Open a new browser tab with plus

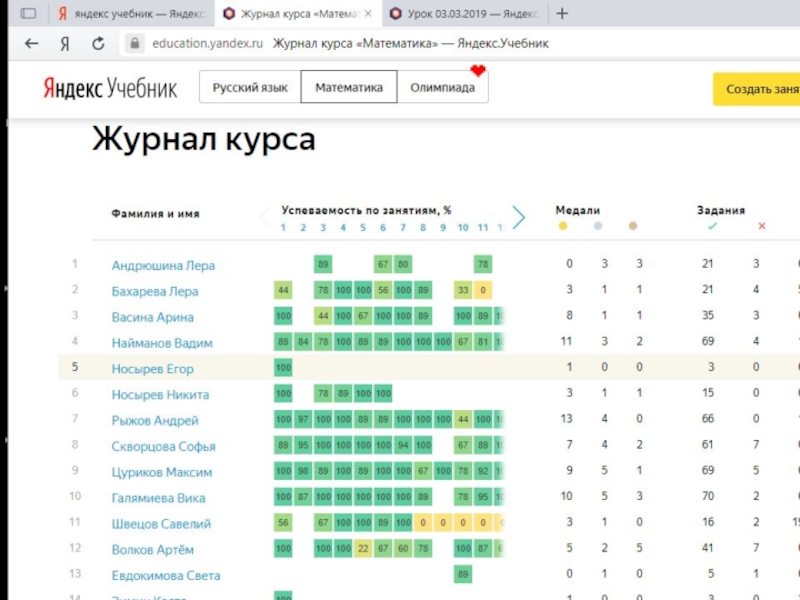562,14
